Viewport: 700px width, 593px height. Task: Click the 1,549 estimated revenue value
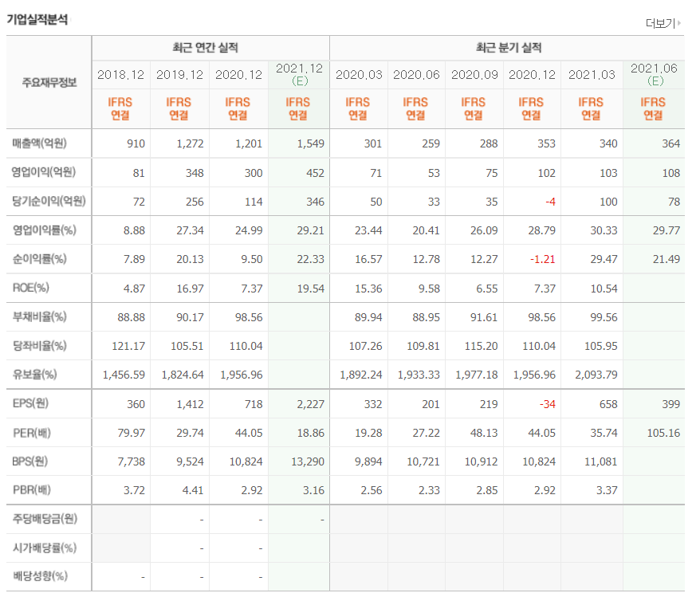pos(311,143)
